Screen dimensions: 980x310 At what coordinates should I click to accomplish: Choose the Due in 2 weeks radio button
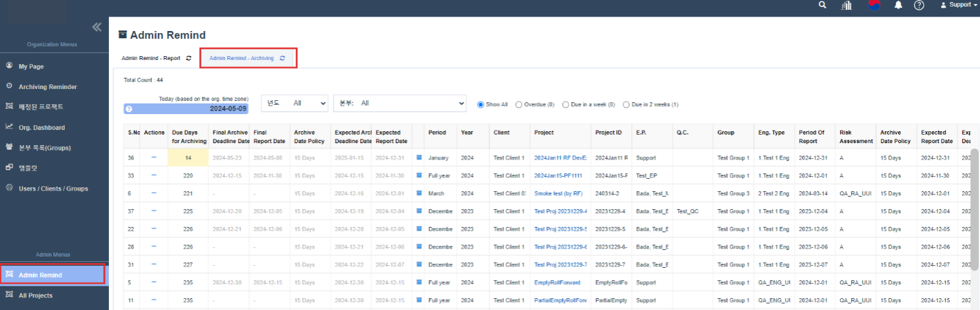point(626,104)
